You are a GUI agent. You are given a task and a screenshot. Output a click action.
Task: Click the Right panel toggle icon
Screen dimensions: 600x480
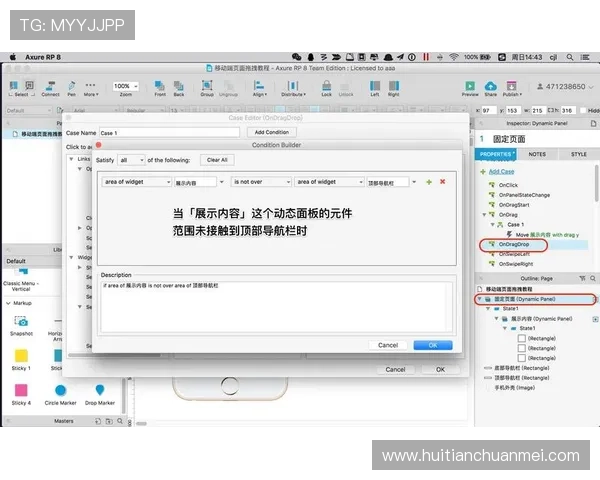394,88
